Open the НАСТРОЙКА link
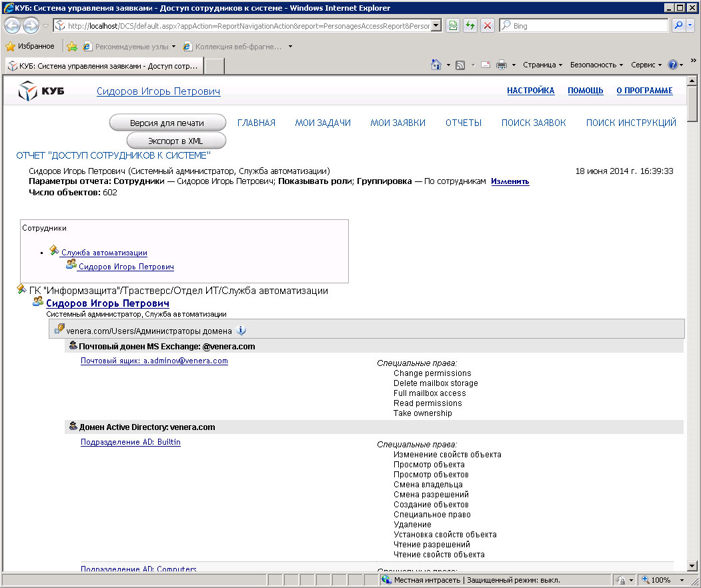The width and height of the screenshot is (701, 588). click(531, 90)
